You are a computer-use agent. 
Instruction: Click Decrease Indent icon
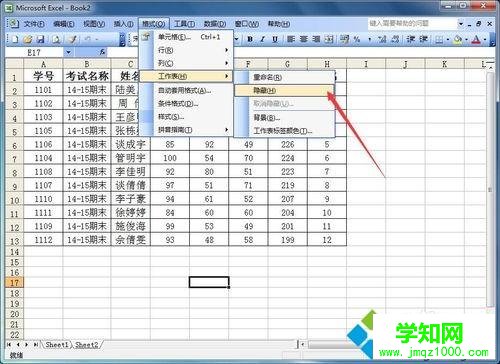(x=411, y=40)
